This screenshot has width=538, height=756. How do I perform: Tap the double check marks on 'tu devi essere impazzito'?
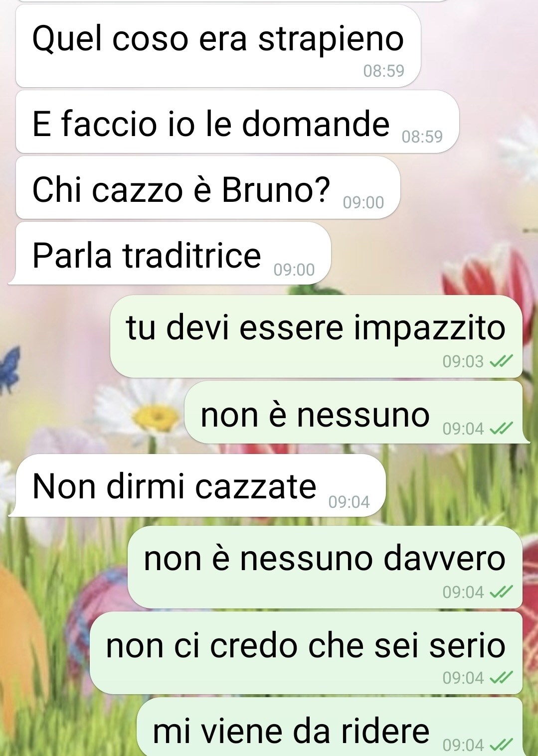point(501,361)
